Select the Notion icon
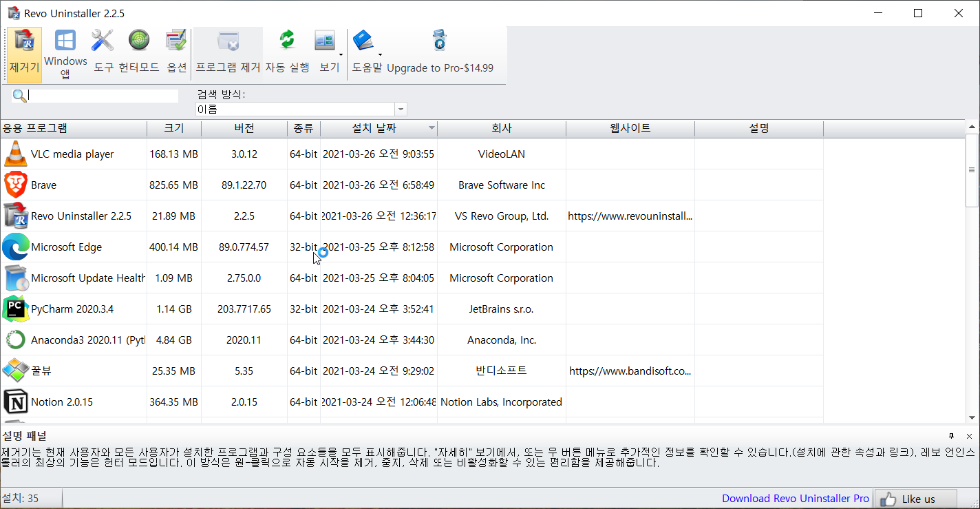 point(15,402)
